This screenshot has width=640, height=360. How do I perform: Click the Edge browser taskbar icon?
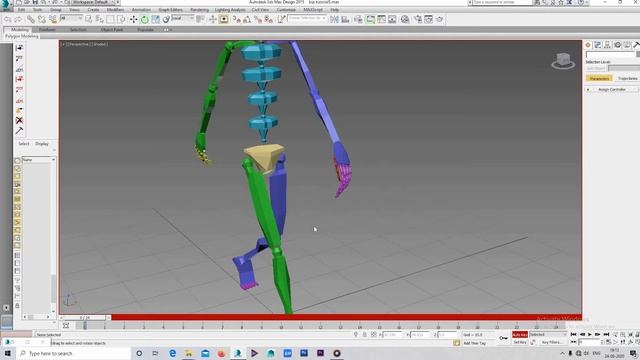click(x=172, y=353)
